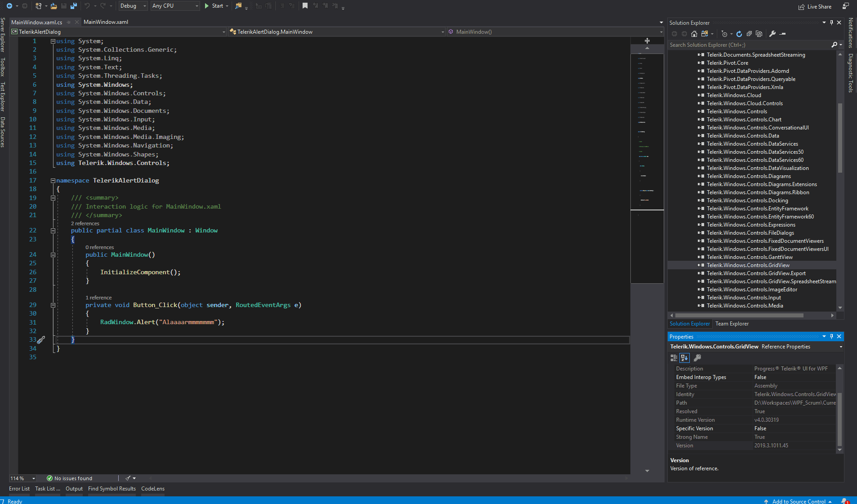The height and width of the screenshot is (504, 857).
Task: Collapse the MainWindow class code block
Action: point(53,231)
